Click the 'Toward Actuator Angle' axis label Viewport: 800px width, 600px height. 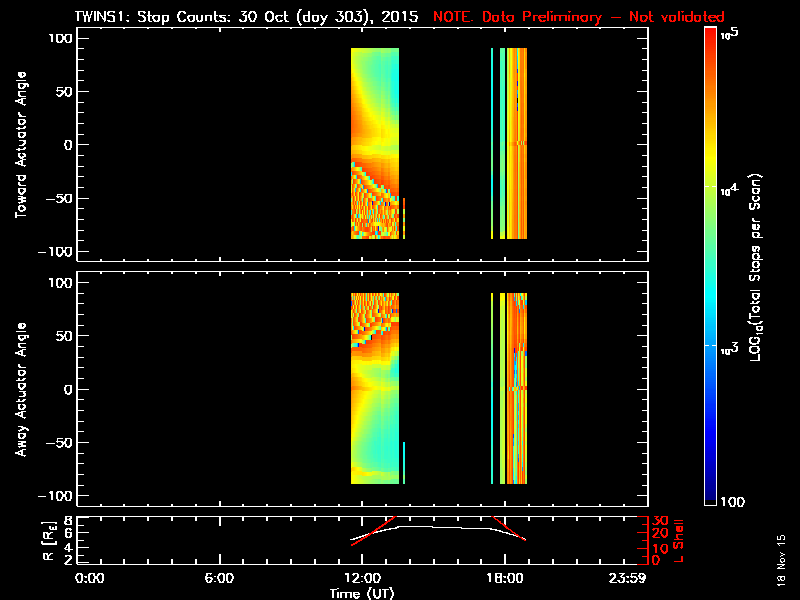coord(21,144)
